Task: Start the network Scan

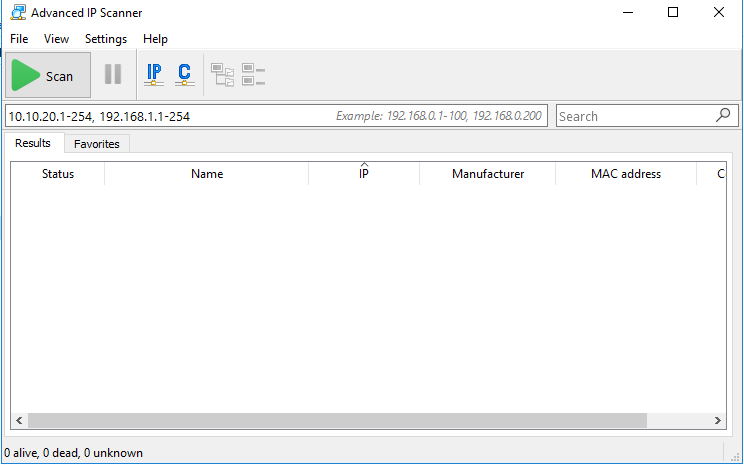Action: [x=48, y=75]
